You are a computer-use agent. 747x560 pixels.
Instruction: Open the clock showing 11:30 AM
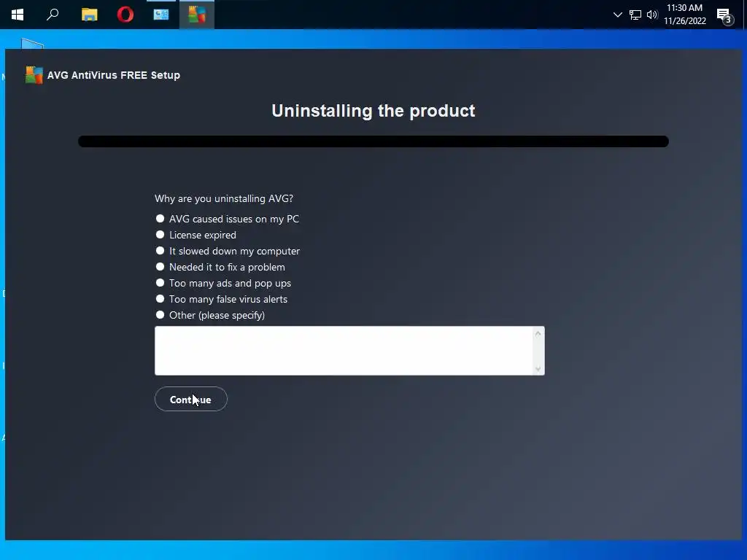point(684,15)
